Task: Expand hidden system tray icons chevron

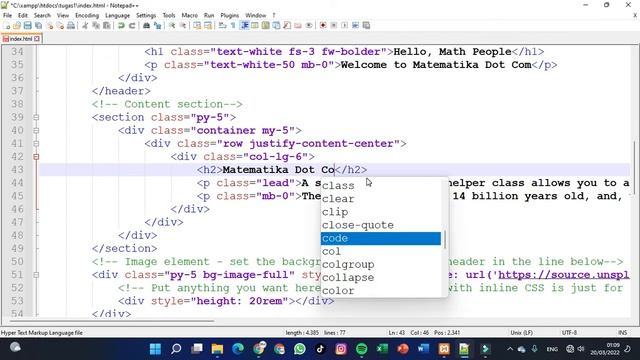Action: [x=510, y=349]
